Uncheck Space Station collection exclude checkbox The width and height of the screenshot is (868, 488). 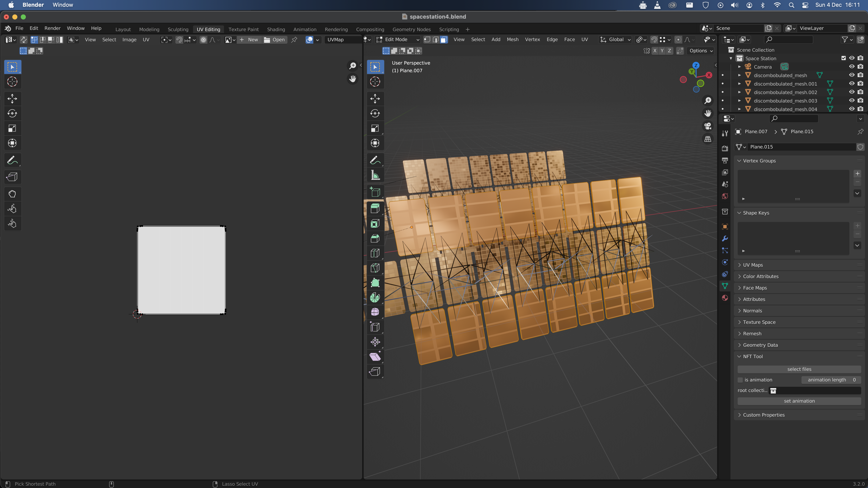843,58
